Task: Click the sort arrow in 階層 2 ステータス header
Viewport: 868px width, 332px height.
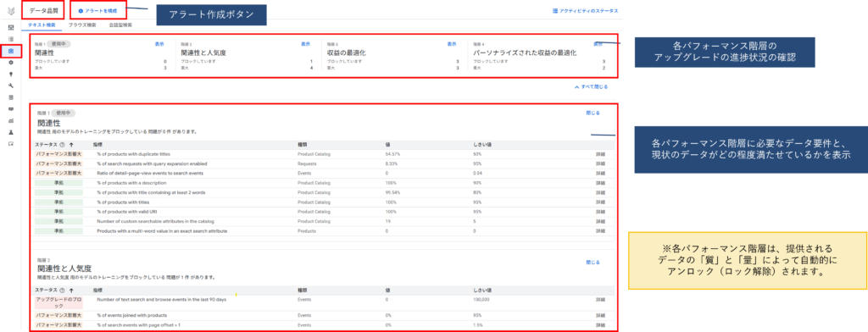Action: pos(71,290)
